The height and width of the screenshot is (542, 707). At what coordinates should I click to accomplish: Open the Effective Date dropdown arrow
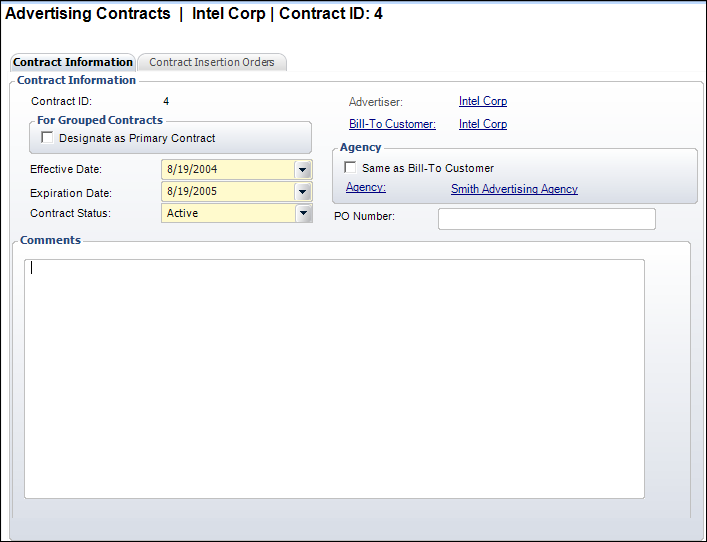click(x=303, y=170)
